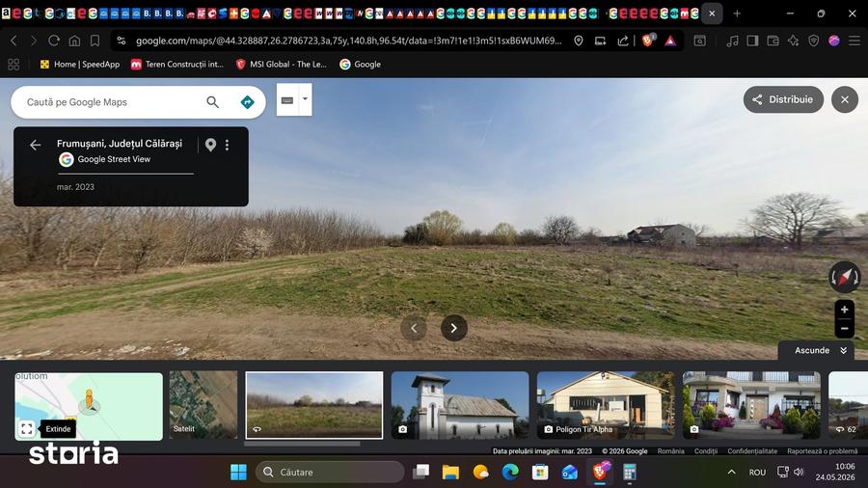Image resolution: width=868 pixels, height=488 pixels.
Task: Close Street View with the X button
Action: [845, 99]
